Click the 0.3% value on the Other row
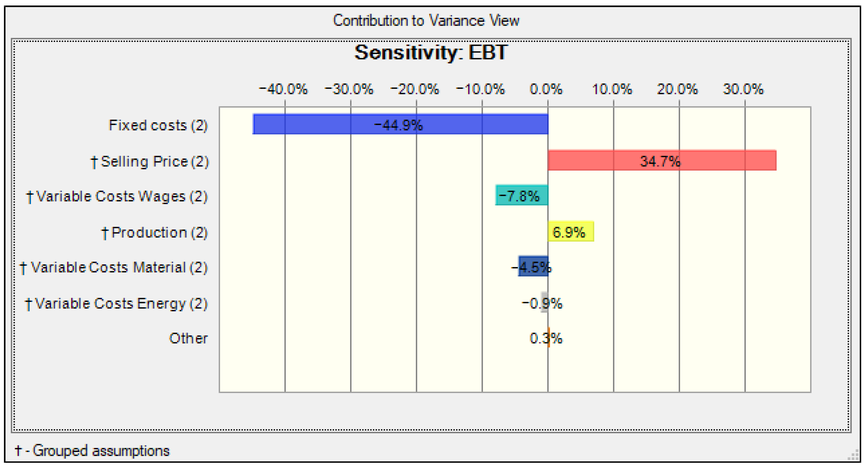This screenshot has width=868, height=468. coord(546,338)
